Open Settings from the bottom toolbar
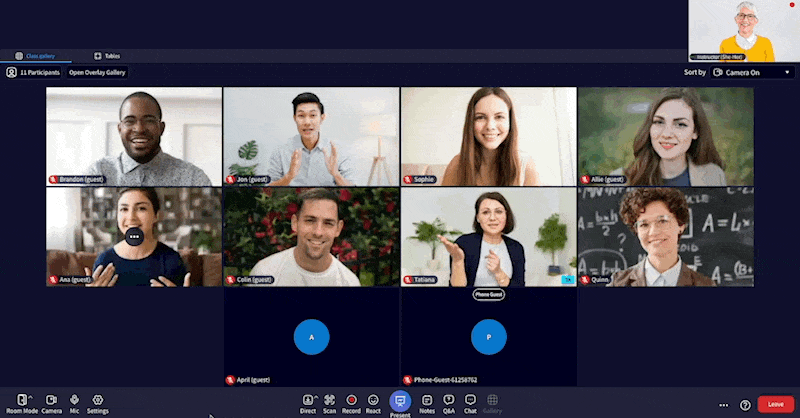The image size is (800, 418). tap(97, 400)
